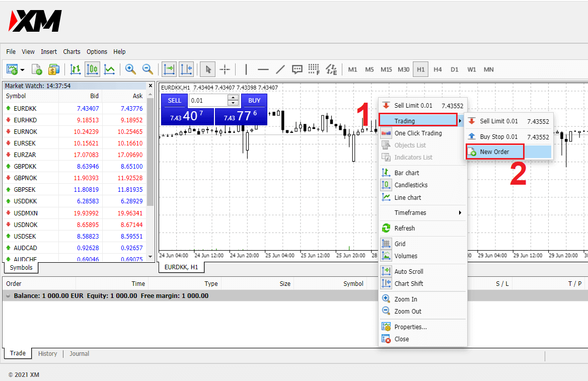The height and width of the screenshot is (381, 588).
Task: Switch to bar chart via toolbar icon
Action: [76, 69]
